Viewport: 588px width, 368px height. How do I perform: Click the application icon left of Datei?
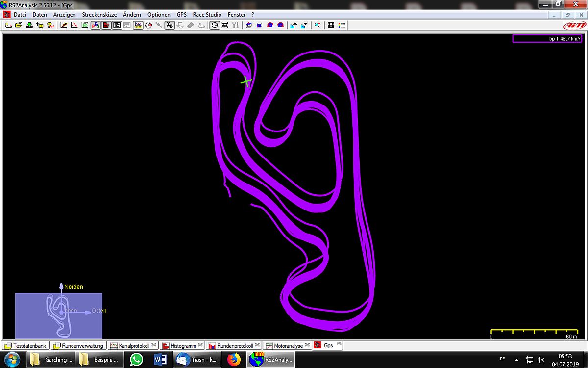pos(7,15)
